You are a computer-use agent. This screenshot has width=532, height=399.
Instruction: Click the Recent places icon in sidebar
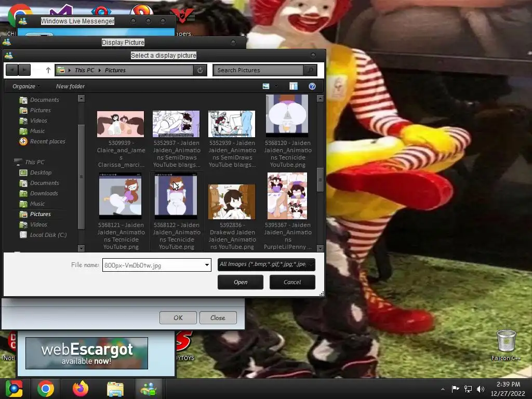pyautogui.click(x=23, y=141)
